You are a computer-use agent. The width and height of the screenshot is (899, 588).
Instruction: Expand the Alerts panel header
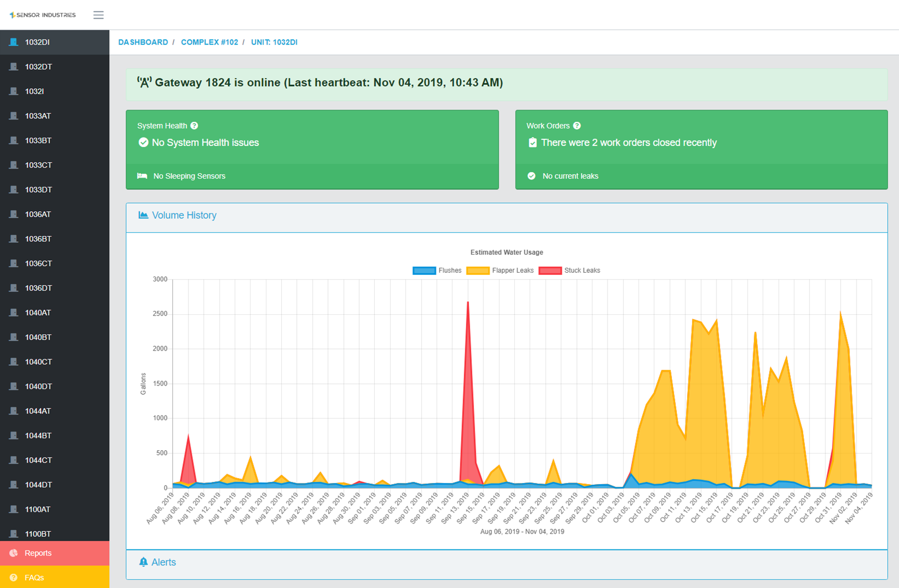[x=507, y=564]
